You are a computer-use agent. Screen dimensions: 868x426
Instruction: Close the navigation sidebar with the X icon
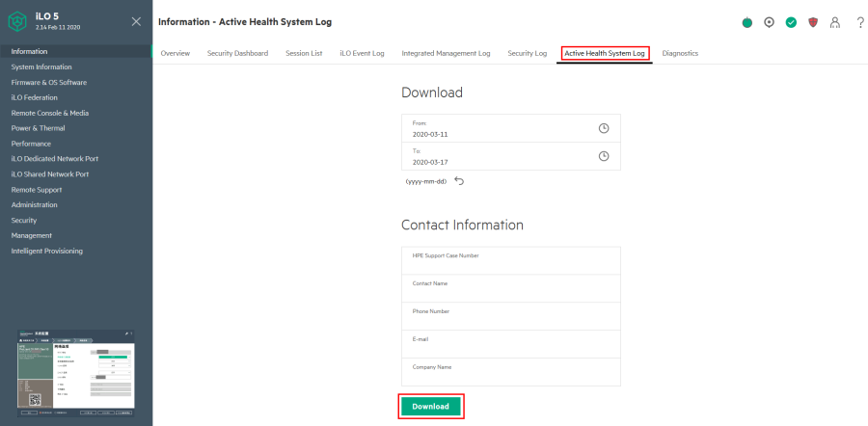pos(136,21)
